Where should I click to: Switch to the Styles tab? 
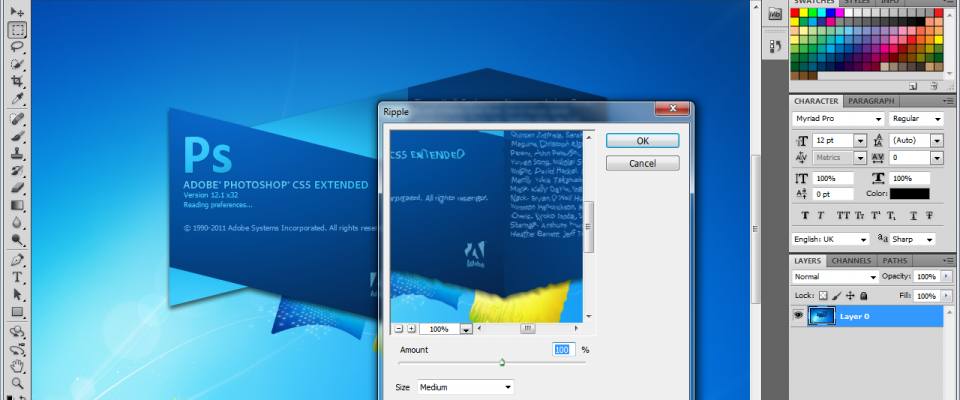856,2
